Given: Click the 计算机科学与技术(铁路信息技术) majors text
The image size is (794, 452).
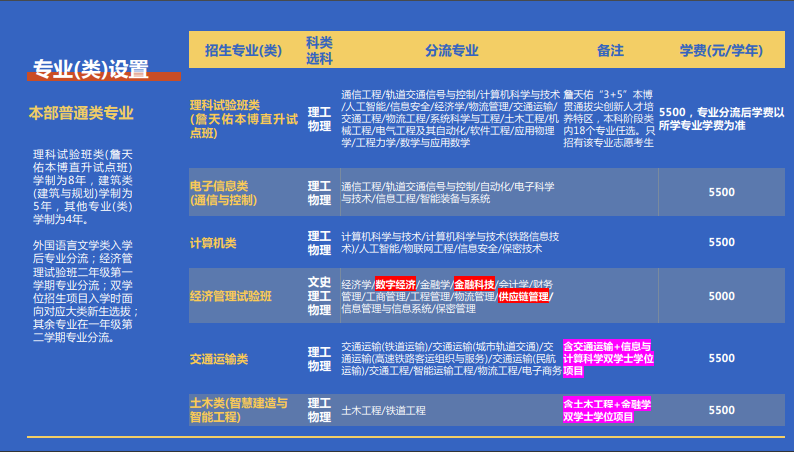Looking at the screenshot, I should point(450,242).
